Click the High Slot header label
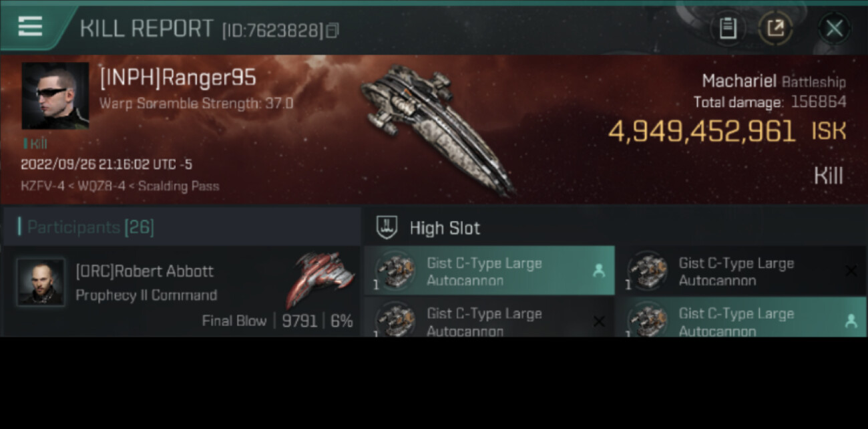This screenshot has height=429, width=868. (445, 228)
